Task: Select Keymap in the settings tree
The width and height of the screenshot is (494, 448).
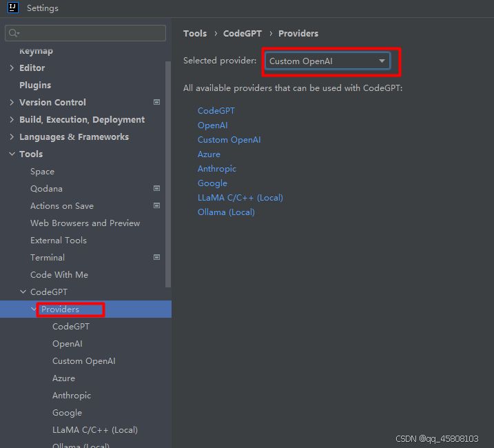Action: 37,51
